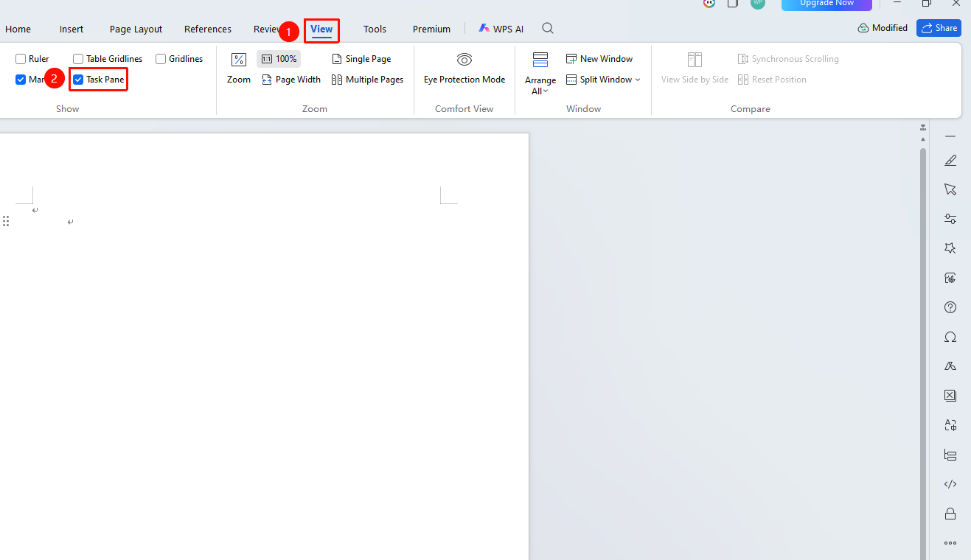Screen dimensions: 971x560
Task: Show more sidebar tools via three dots
Action: pos(950,543)
